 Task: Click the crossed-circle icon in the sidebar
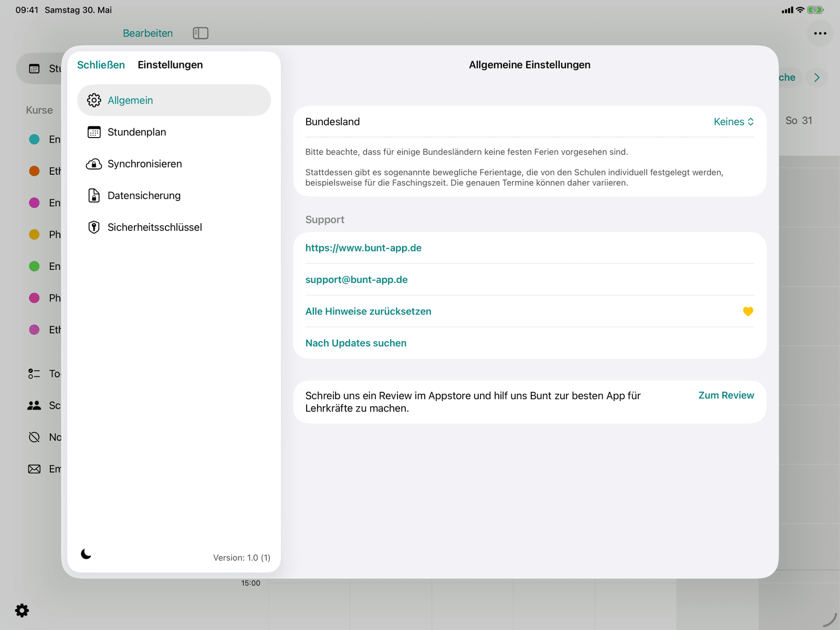click(34, 437)
